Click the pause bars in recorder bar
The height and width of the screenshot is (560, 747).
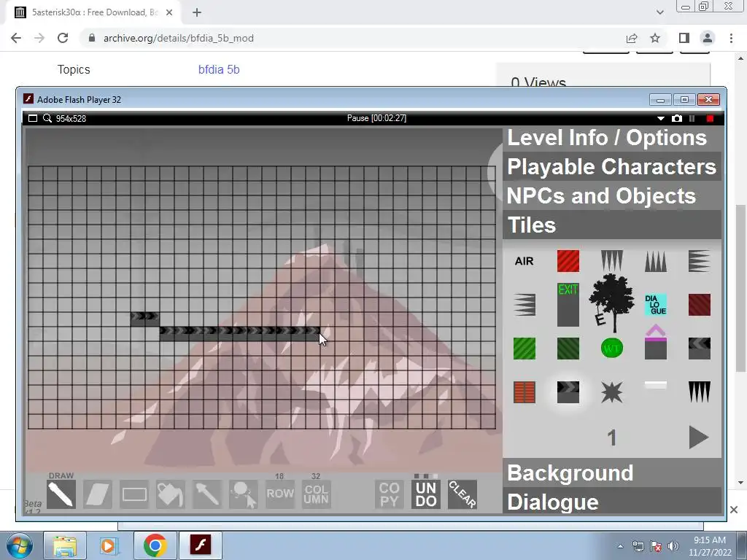click(x=692, y=118)
